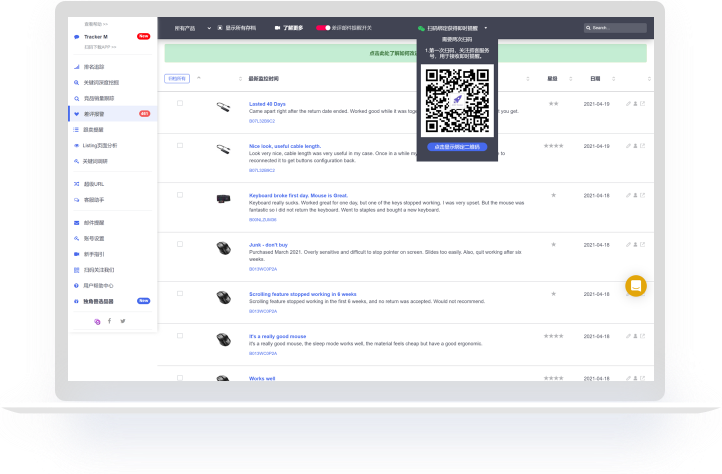Open the red-badged heart review alert item
Image resolution: width=722 pixels, height=474 pixels.
click(112, 114)
